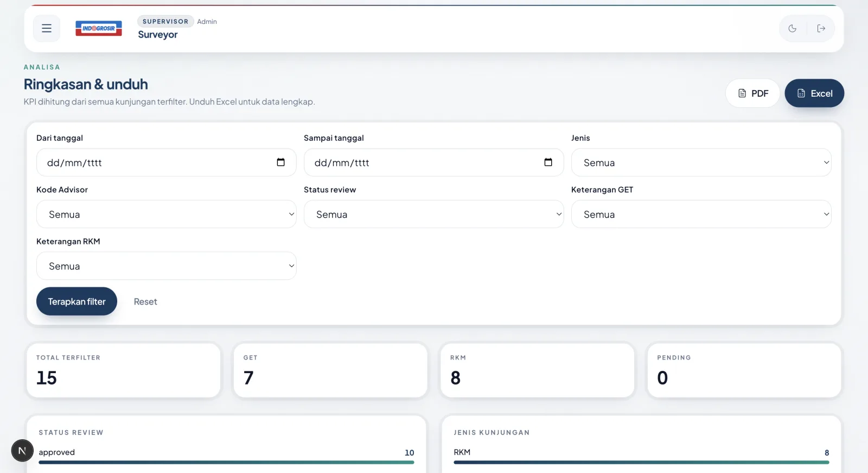Toggle dark mode moon icon
The width and height of the screenshot is (868, 473).
(793, 28)
